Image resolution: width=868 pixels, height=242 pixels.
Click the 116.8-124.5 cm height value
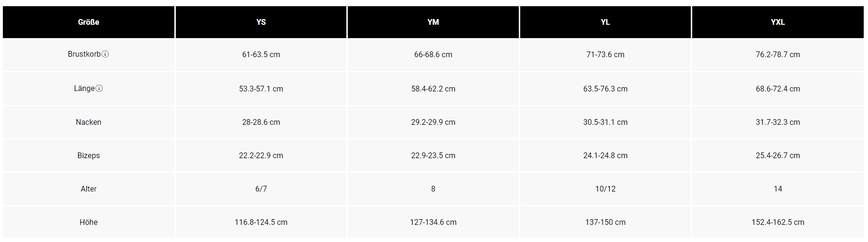(x=261, y=222)
